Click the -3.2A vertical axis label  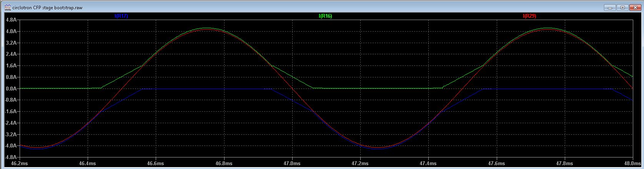pos(11,135)
